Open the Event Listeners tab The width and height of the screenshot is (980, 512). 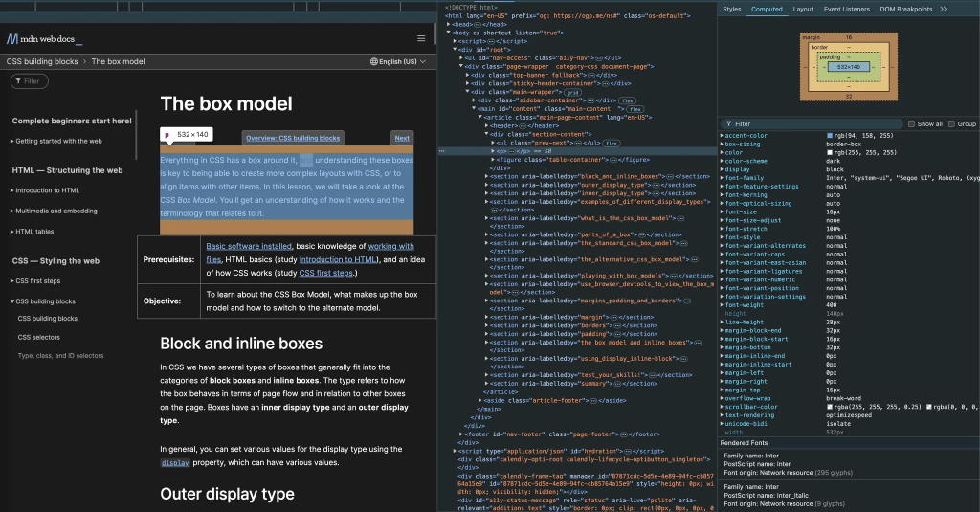[x=845, y=9]
